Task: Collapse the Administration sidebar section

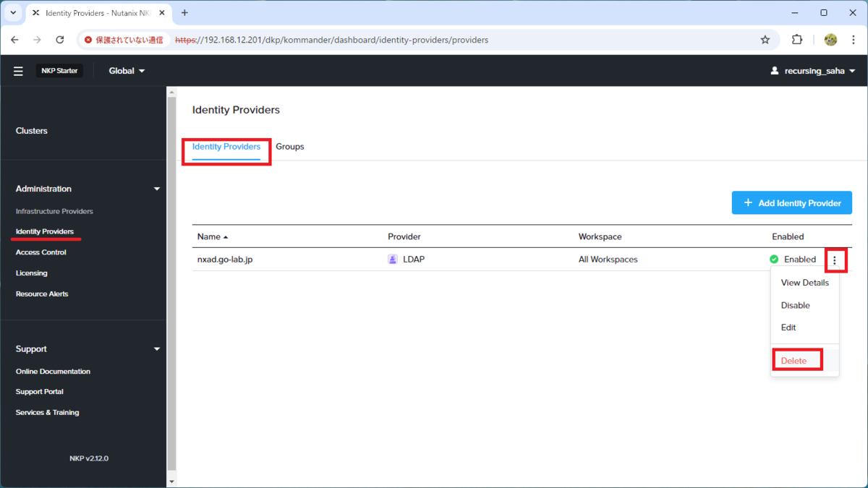Action: coord(157,189)
